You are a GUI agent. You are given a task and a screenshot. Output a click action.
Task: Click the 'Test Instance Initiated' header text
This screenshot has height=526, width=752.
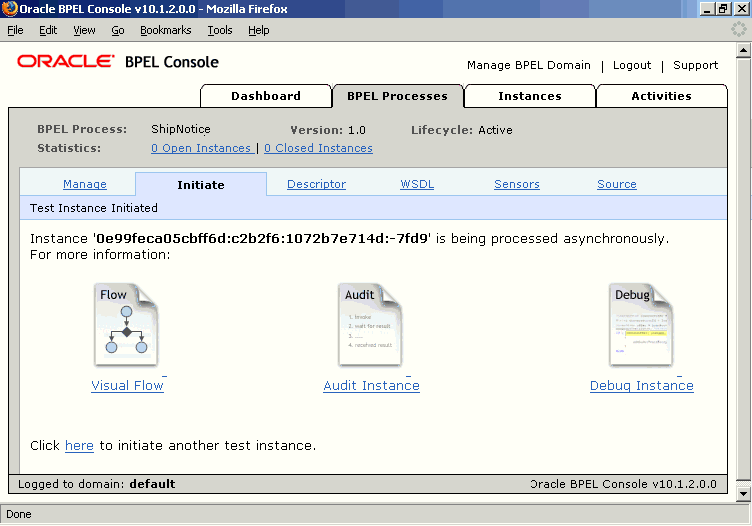(x=94, y=208)
